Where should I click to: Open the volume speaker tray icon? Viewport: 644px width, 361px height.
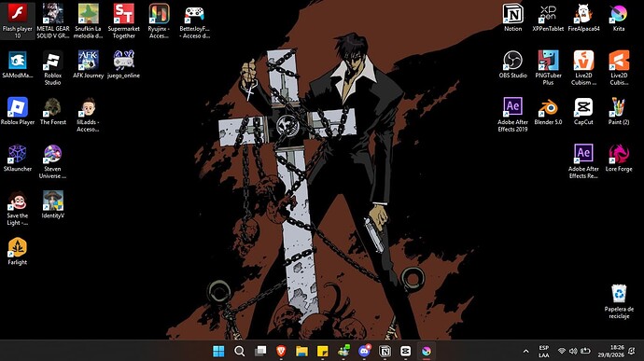(573, 351)
